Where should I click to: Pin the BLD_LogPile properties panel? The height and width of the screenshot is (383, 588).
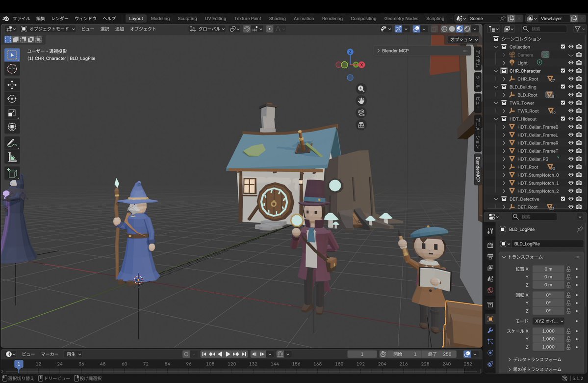pyautogui.click(x=580, y=229)
